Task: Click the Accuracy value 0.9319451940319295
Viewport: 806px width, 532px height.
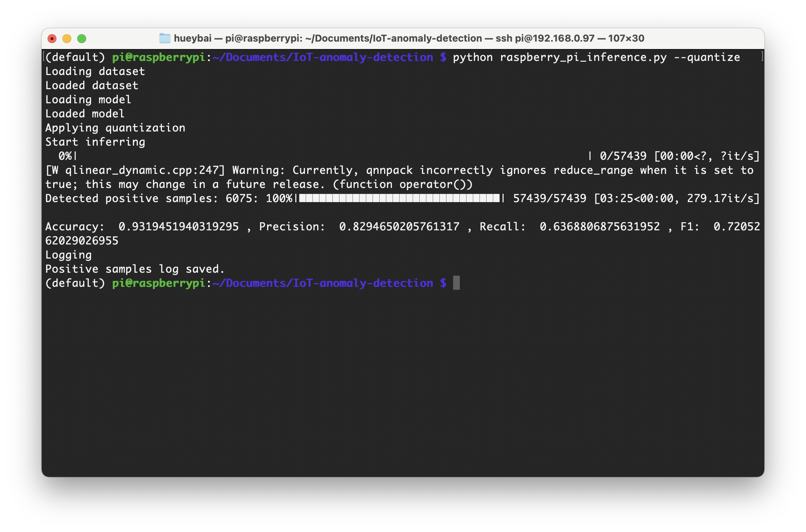Action: coord(178,227)
